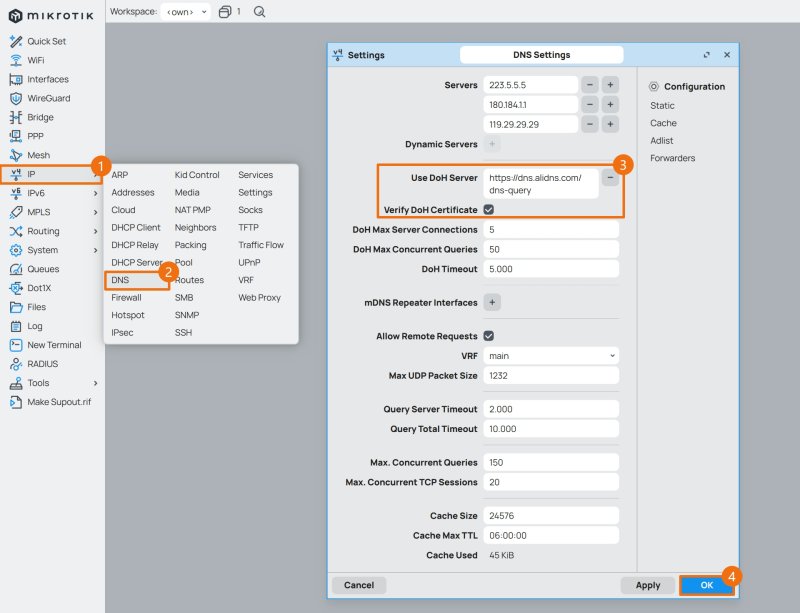Viewport: 800px width, 613px height.
Task: Click the Apply button
Action: tap(647, 585)
